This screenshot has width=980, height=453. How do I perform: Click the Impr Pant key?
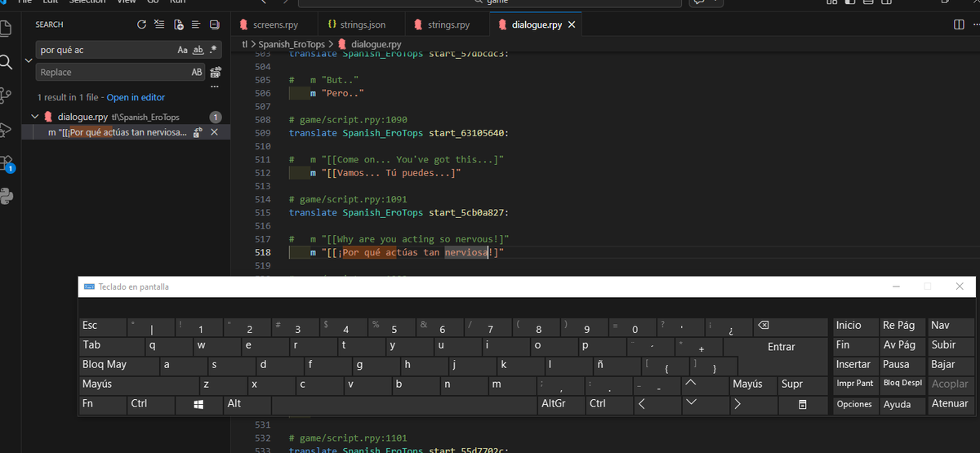855,384
